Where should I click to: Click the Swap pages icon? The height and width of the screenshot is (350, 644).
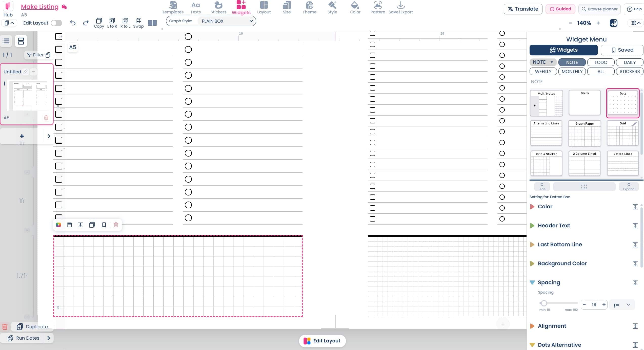pyautogui.click(x=138, y=23)
